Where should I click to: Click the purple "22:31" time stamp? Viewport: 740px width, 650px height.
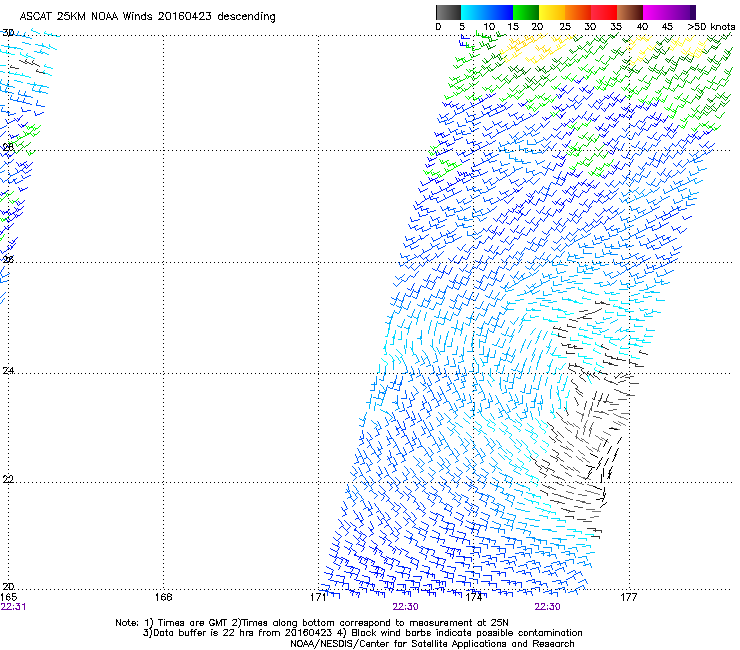(x=13, y=607)
